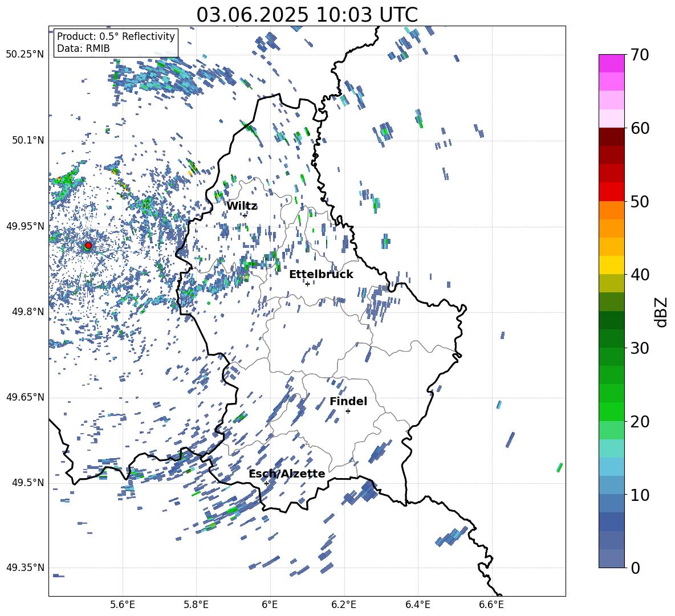This screenshot has height=616, width=675.
Task: Click the magenta top colorbar swatch
Action: point(612,64)
